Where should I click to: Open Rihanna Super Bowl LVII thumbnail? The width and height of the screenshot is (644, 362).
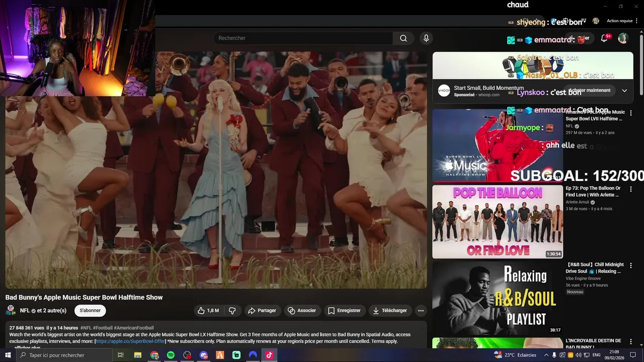[x=498, y=145]
